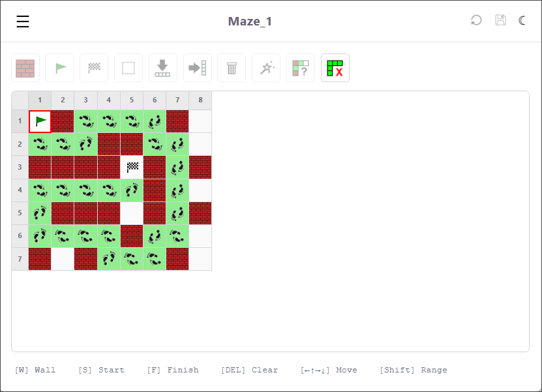Click the green flag start cell
Image resolution: width=542 pixels, height=392 pixels.
[40, 121]
